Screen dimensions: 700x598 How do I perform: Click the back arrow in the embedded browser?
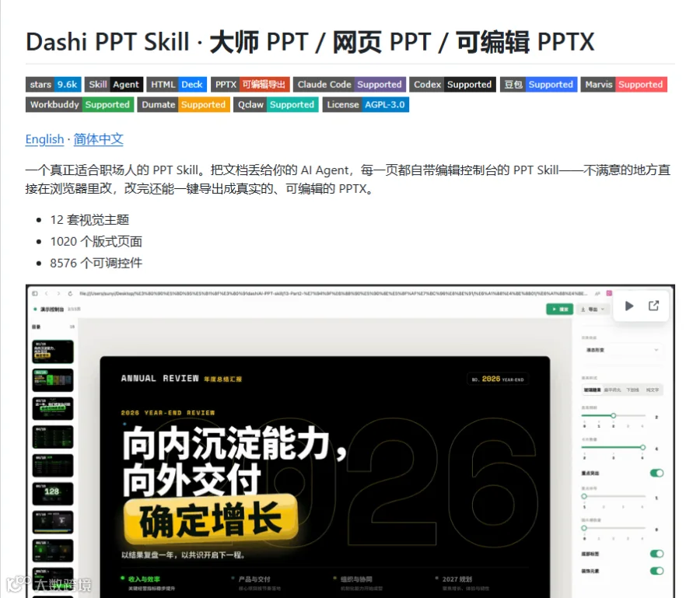point(47,293)
